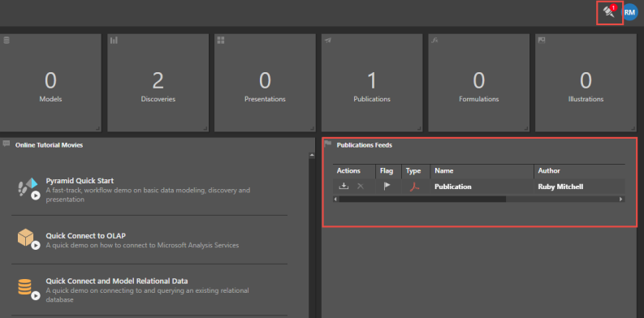
Task: Open the PDF type icon for Publication
Action: pos(414,187)
